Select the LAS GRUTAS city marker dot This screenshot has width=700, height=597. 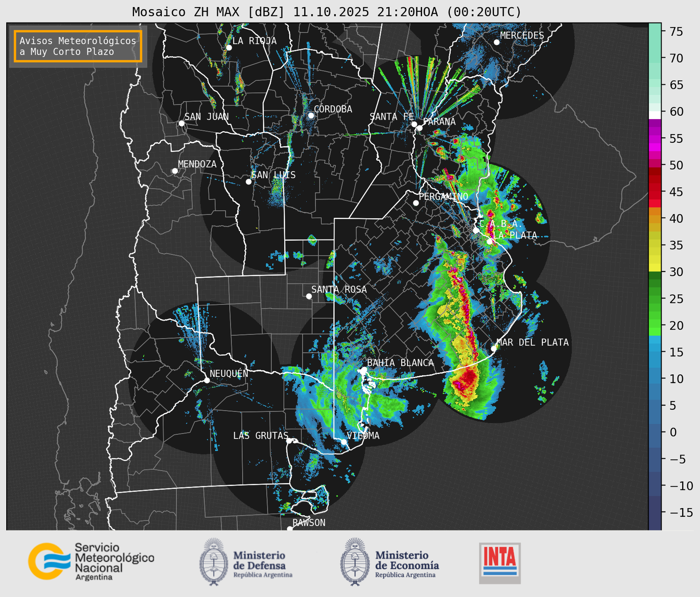pos(289,441)
